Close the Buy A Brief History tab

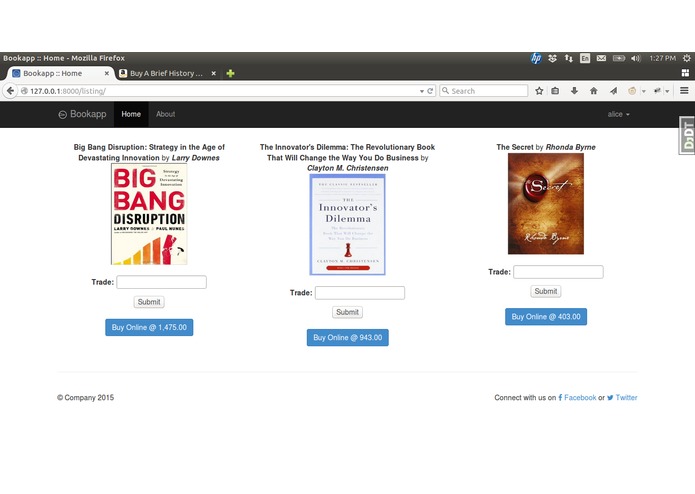pyautogui.click(x=214, y=74)
